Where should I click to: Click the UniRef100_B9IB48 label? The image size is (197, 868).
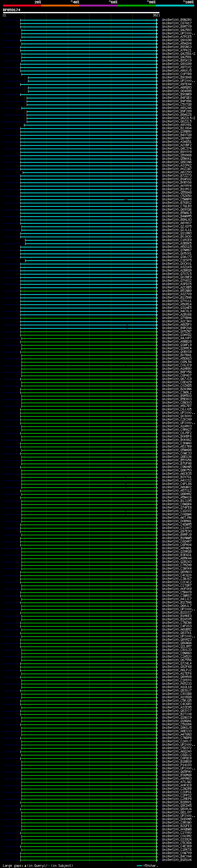coord(176,78)
